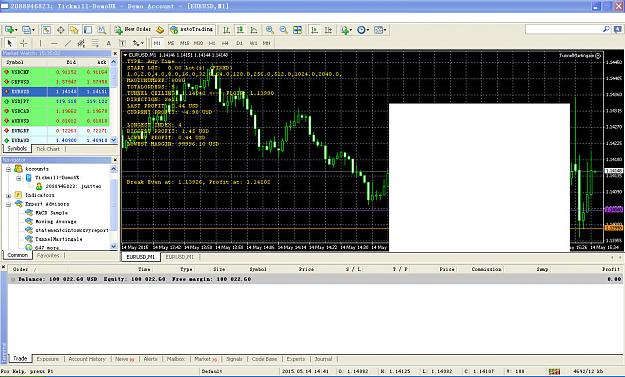Click the connection status bars indicator
The image size is (625, 377).
(554, 371)
